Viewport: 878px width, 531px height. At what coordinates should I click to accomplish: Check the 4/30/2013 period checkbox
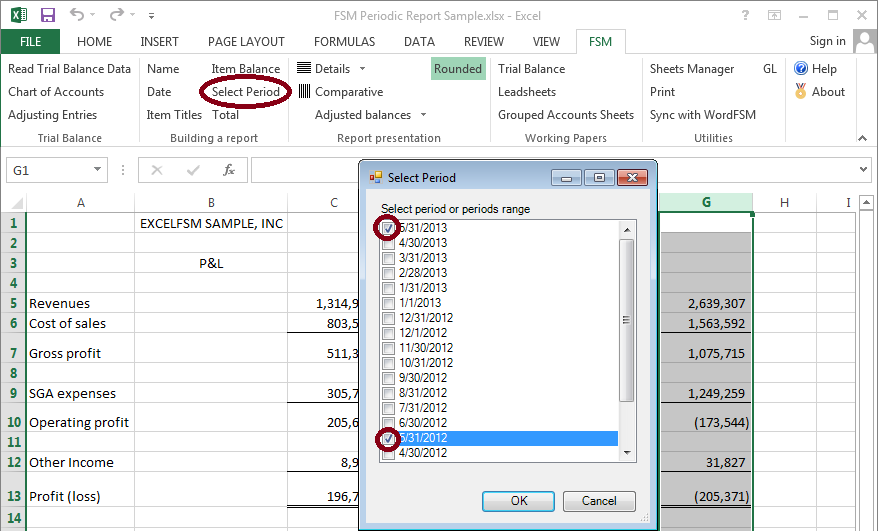[388, 243]
